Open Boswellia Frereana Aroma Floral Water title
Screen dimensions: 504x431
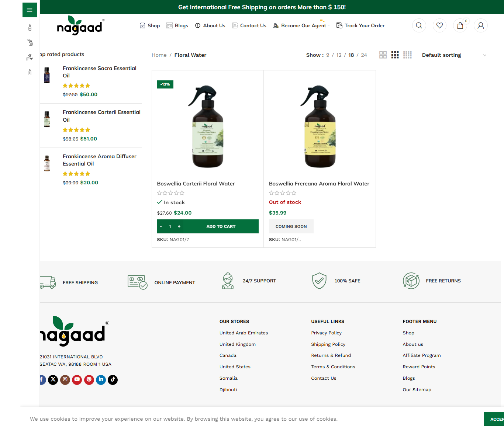319,184
